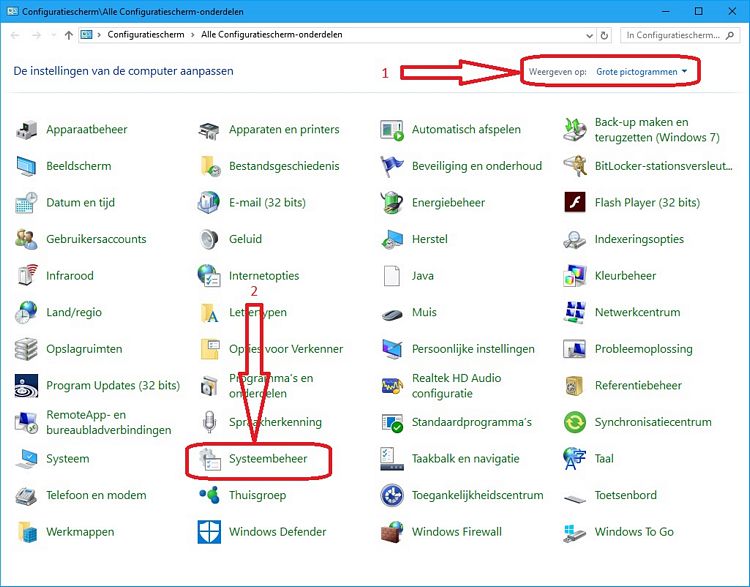Open the Kleurbeheer icon
This screenshot has width=750, height=587.
click(x=574, y=276)
